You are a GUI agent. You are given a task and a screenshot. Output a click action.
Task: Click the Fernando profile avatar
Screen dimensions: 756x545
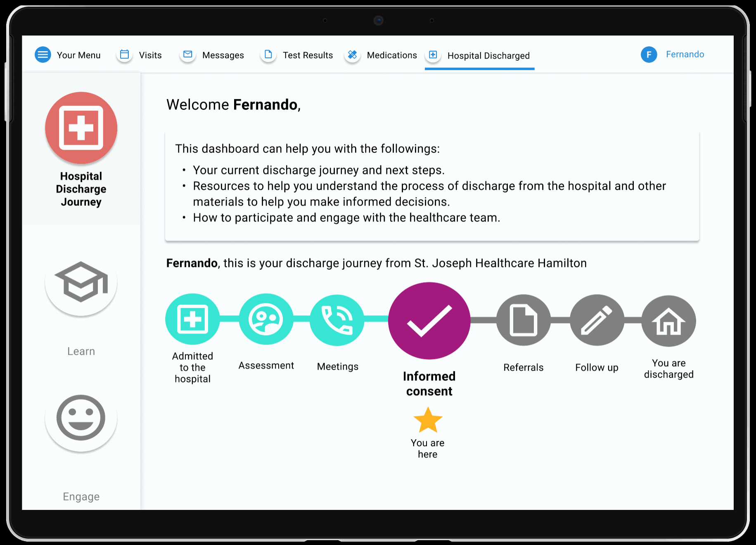649,55
